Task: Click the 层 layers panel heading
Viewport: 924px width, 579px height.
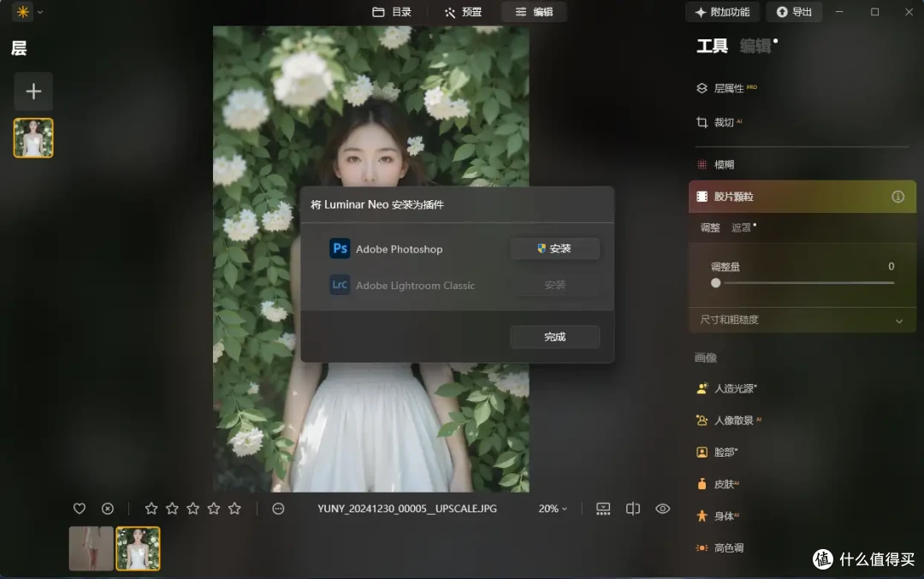Action: point(19,48)
